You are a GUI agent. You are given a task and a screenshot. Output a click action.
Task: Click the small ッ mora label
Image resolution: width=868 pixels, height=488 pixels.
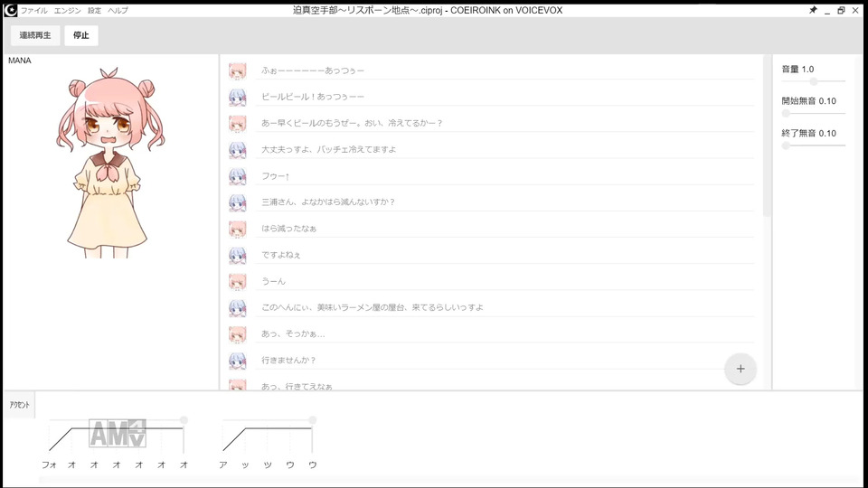coord(245,465)
